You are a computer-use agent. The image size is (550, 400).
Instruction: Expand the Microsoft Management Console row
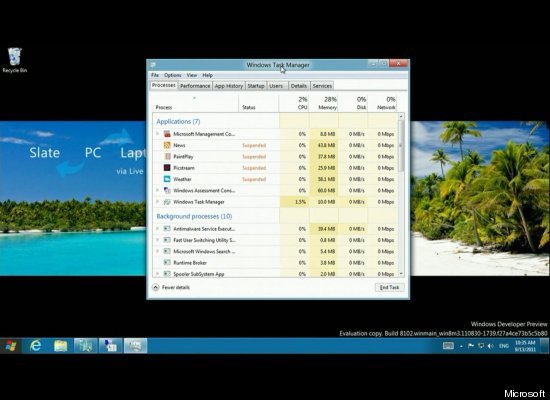[x=157, y=134]
